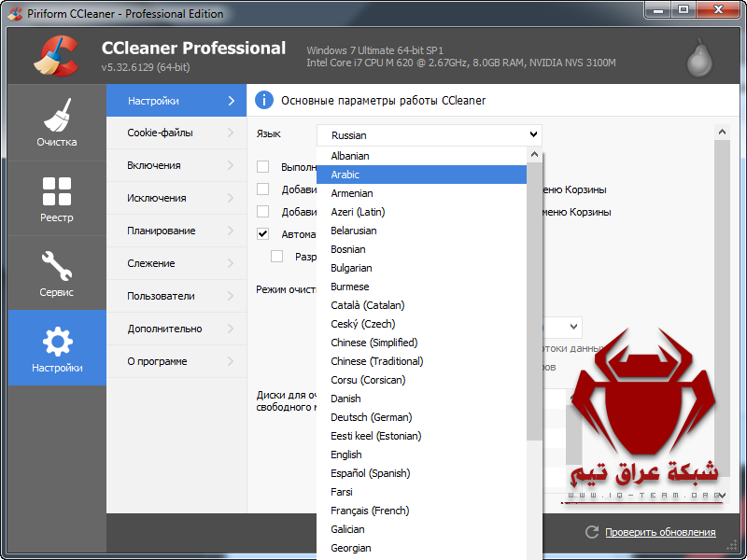Toggle first Добави... Корзины checkbox

click(x=262, y=189)
